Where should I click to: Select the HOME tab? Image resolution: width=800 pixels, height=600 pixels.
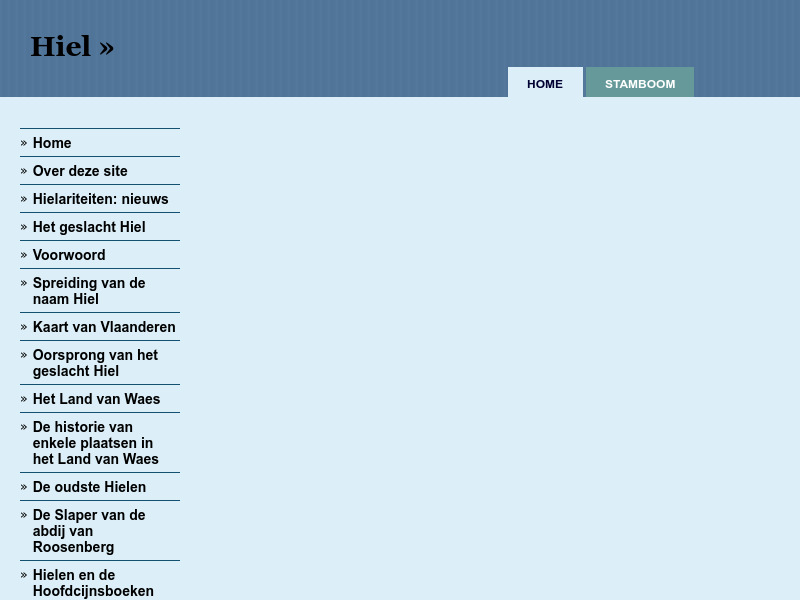point(545,84)
